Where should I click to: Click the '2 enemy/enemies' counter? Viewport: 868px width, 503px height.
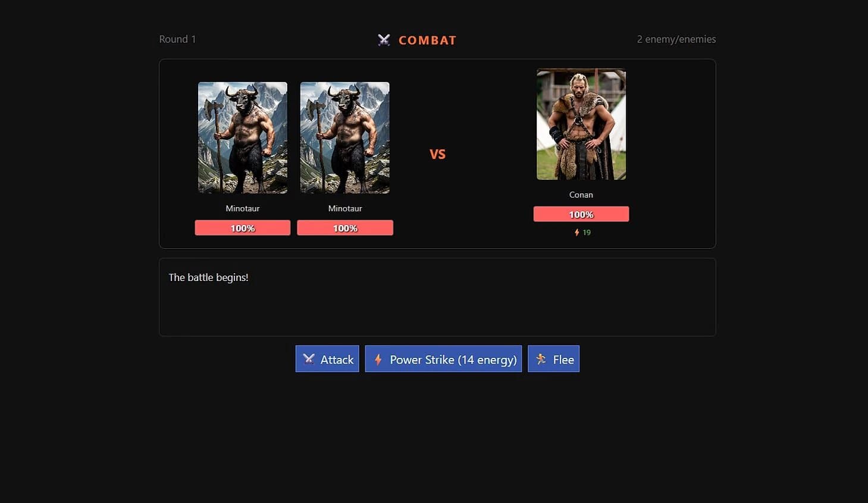tap(676, 39)
